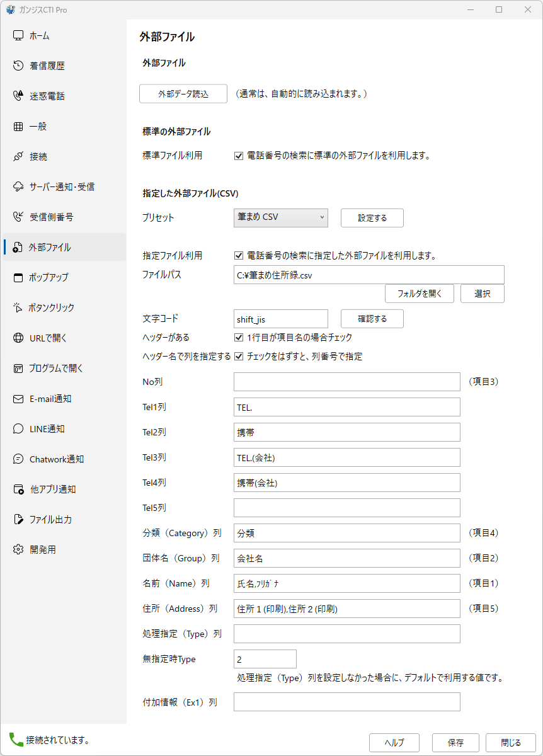Click the 他アプリ通知 icon
The width and height of the screenshot is (543, 756).
click(18, 490)
